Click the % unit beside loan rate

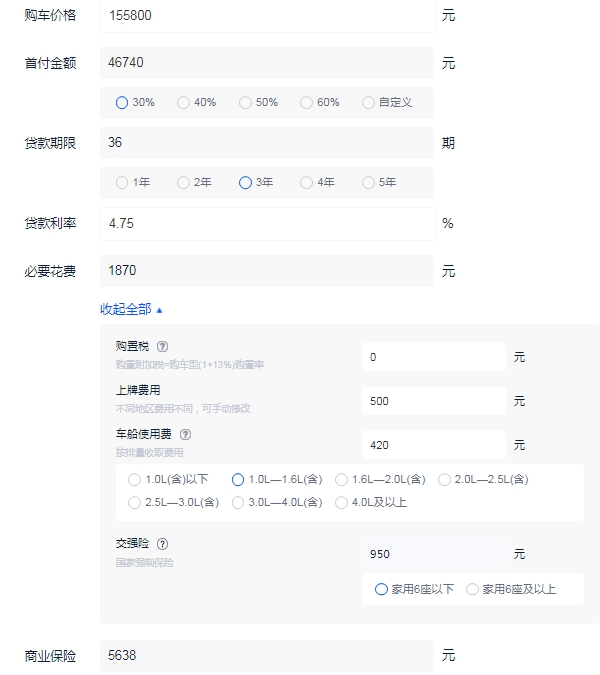[448, 223]
